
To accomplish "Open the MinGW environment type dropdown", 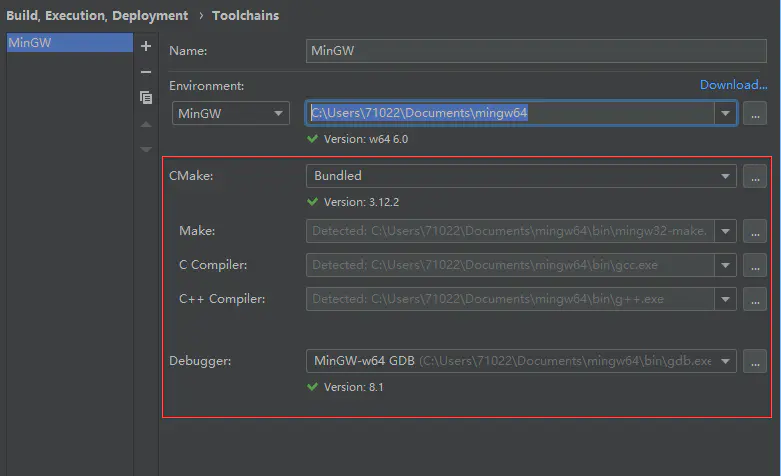I will 231,114.
